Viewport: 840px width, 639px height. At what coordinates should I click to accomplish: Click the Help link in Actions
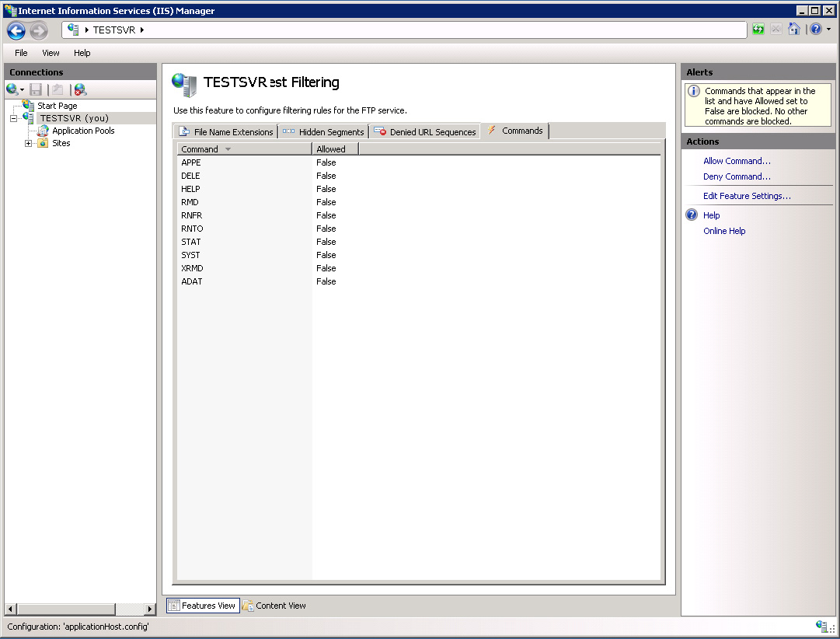click(712, 215)
